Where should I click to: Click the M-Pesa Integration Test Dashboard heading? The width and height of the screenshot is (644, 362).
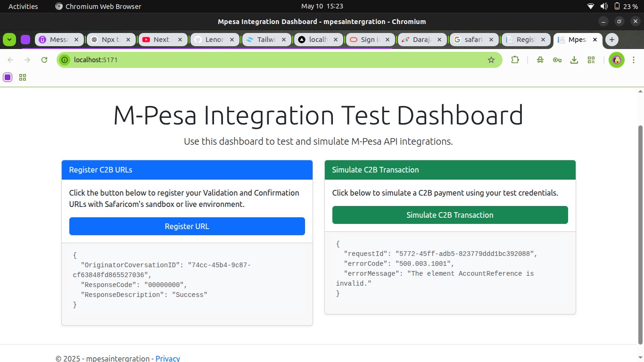tap(318, 115)
